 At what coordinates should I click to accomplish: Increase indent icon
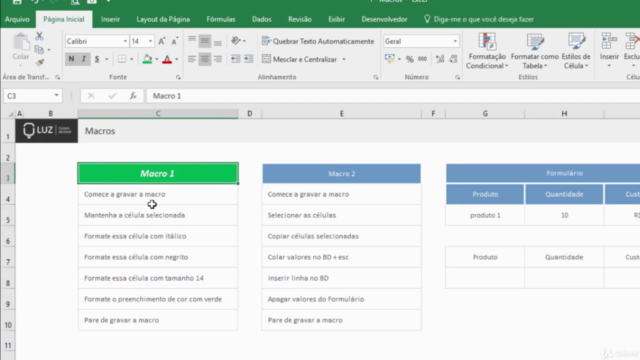[249, 59]
